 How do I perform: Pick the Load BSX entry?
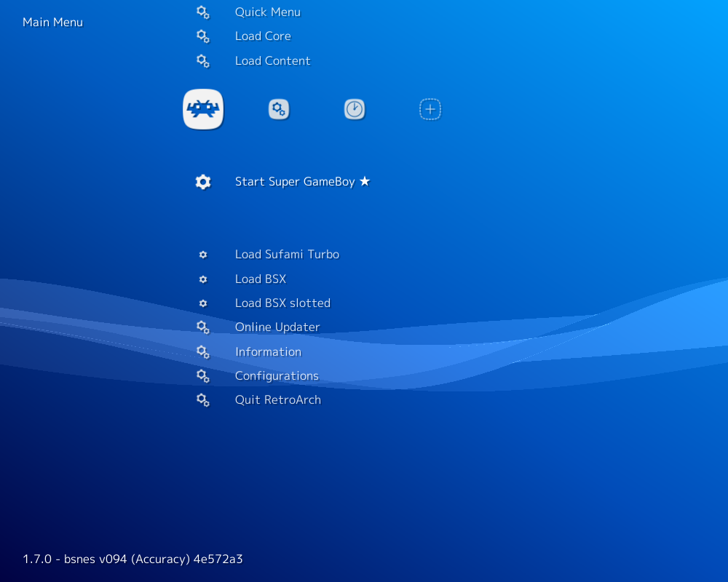261,279
